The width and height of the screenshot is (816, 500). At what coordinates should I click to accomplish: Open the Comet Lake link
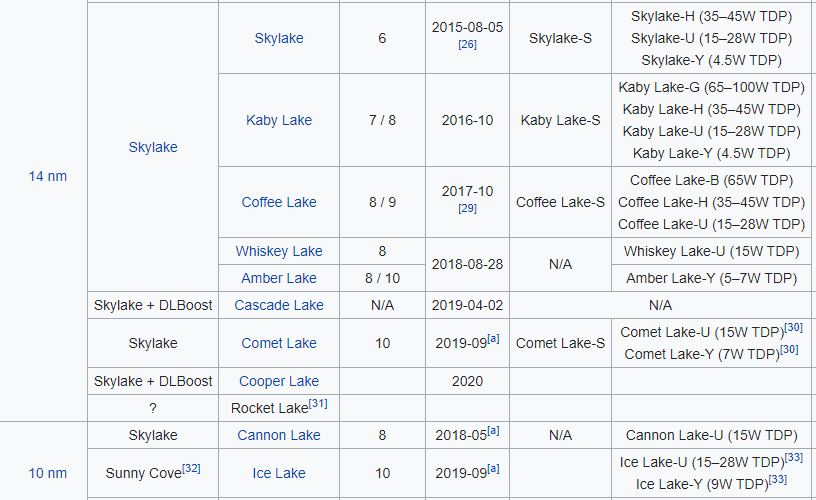(279, 343)
